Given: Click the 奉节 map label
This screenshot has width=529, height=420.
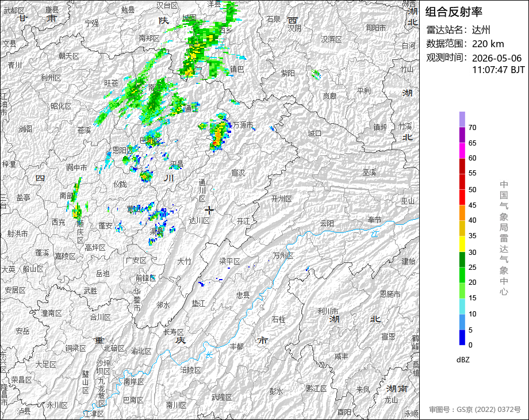Looking at the screenshot, I should pyautogui.click(x=374, y=220).
